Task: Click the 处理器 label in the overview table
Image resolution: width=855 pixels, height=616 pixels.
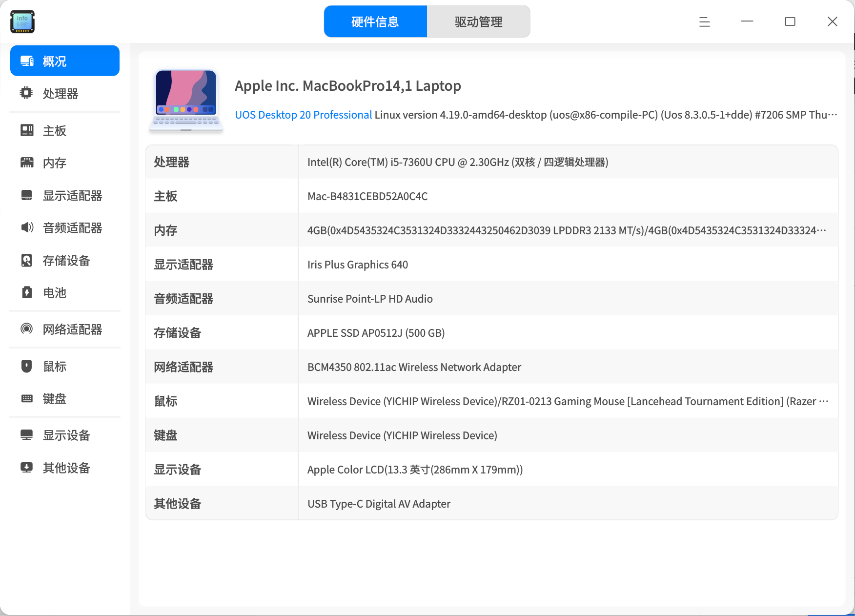Action: click(171, 162)
